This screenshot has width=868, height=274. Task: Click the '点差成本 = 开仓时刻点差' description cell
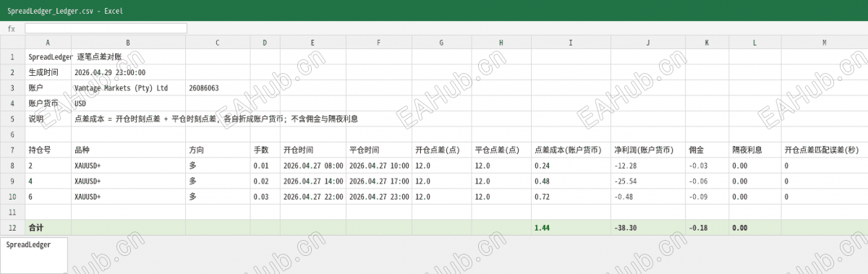pos(128,119)
